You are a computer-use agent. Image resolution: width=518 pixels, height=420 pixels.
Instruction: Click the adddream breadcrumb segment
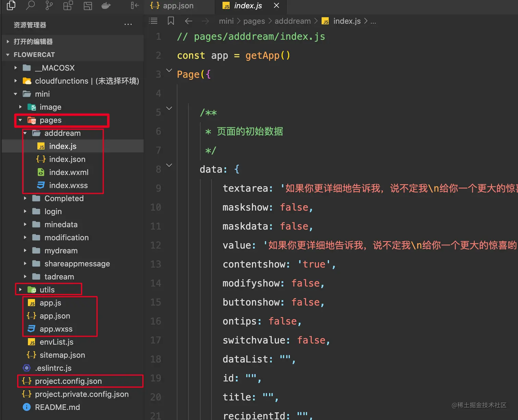click(x=293, y=21)
